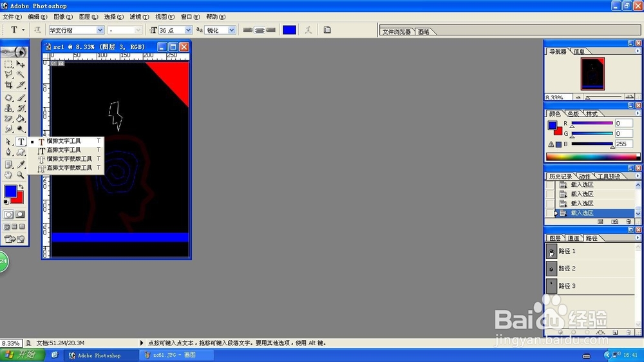Click the swap foreground/background colors arrow
Viewport: 644px width, 362px height.
click(x=21, y=187)
